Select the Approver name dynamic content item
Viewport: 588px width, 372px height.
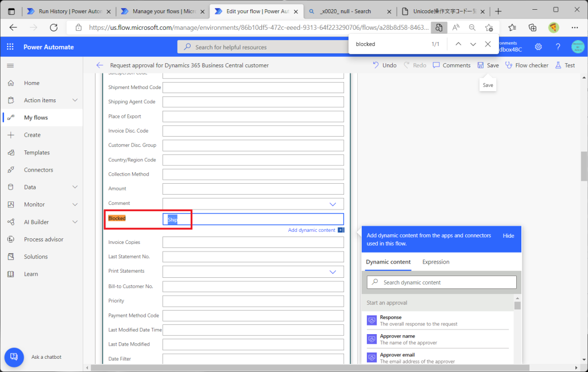pyautogui.click(x=438, y=339)
